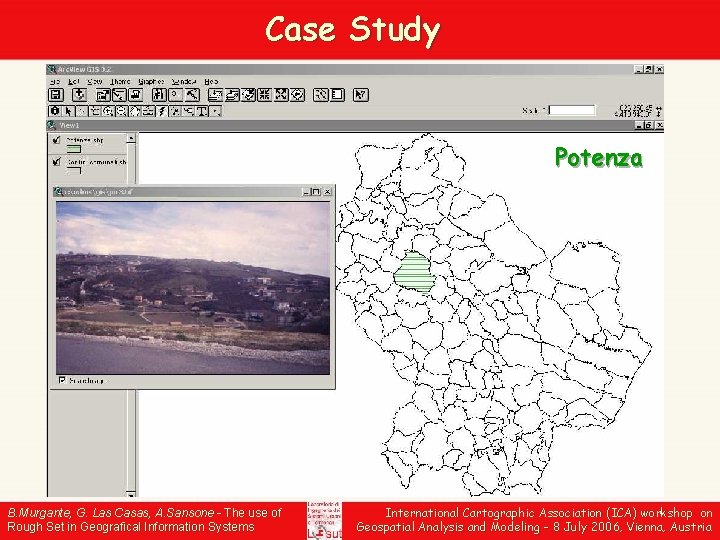This screenshot has height=540, width=720.
Task: Click the green Potenza map label
Action: [599, 157]
